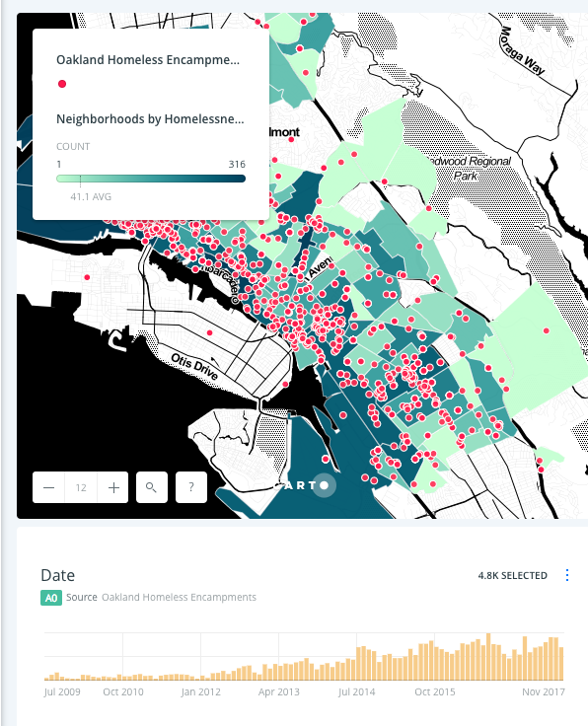The image size is (588, 726).
Task: Click the Redwood Regional Park label
Action: click(x=468, y=168)
